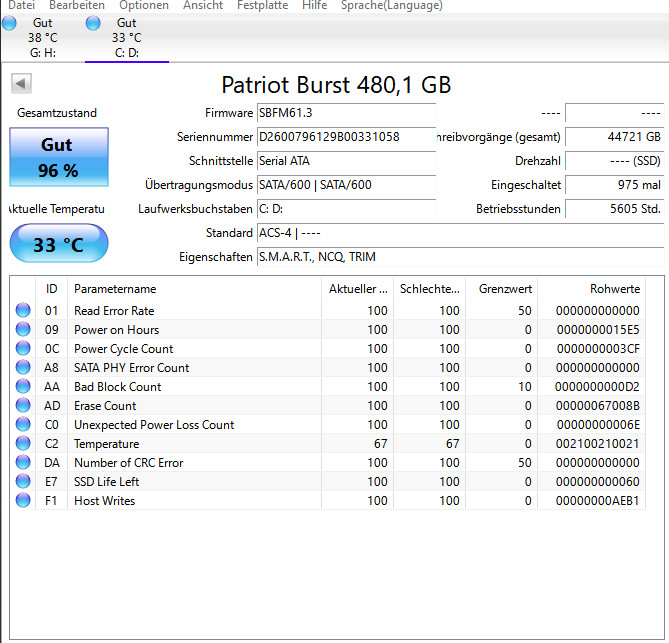This screenshot has height=643, width=669.
Task: Click the Schlechte... column header
Action: pos(430,289)
